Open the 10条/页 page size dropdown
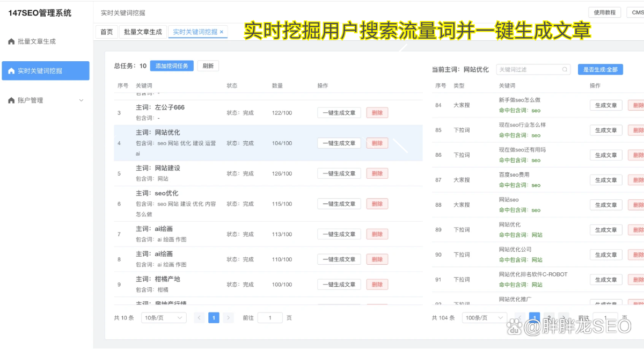Viewport: 644px width, 349px height. (164, 318)
